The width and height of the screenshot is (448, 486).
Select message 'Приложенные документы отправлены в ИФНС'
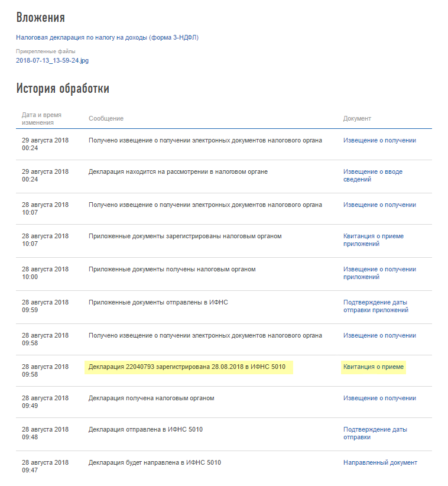[158, 303]
